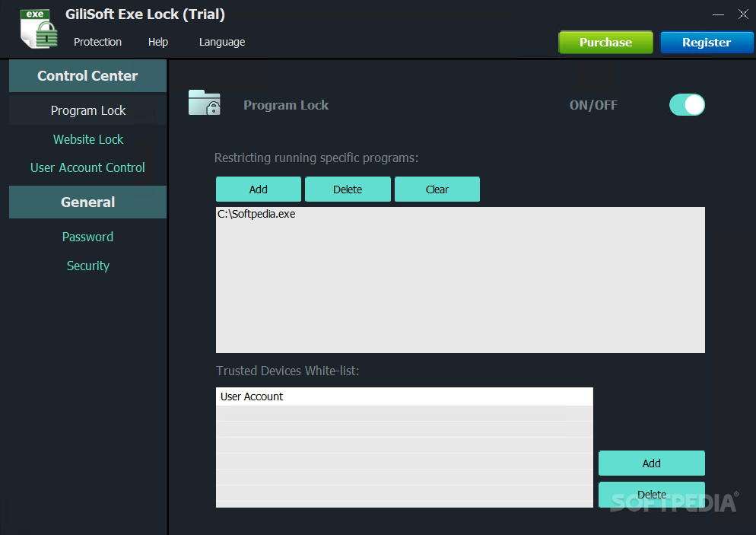Switch to Website Lock section
Image resolution: width=756 pixels, height=535 pixels.
point(87,139)
